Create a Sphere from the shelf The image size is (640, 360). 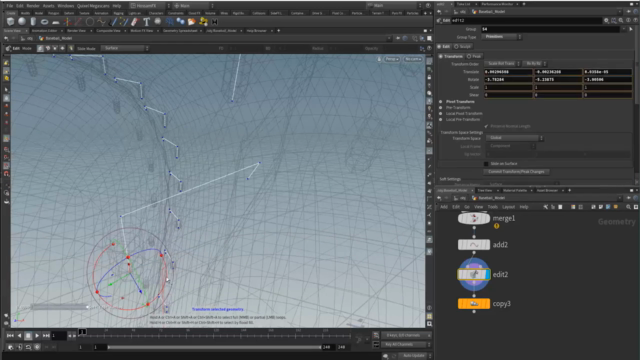[x=22, y=22]
